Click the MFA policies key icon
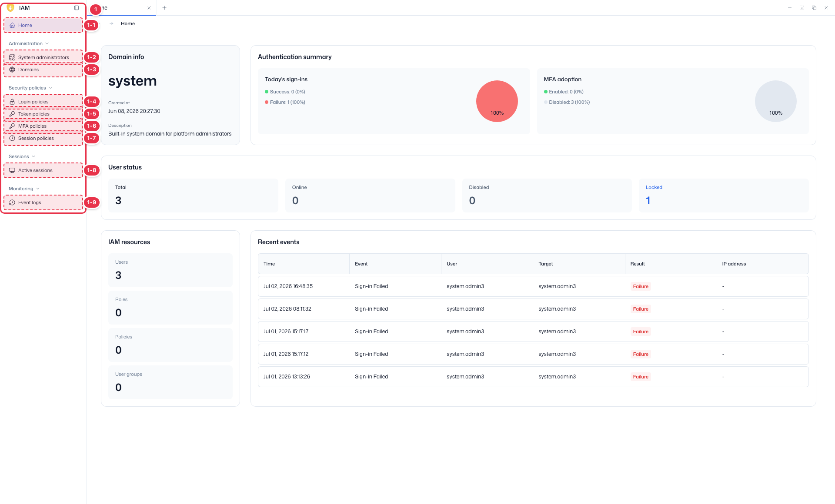This screenshot has height=504, width=835. pos(12,126)
